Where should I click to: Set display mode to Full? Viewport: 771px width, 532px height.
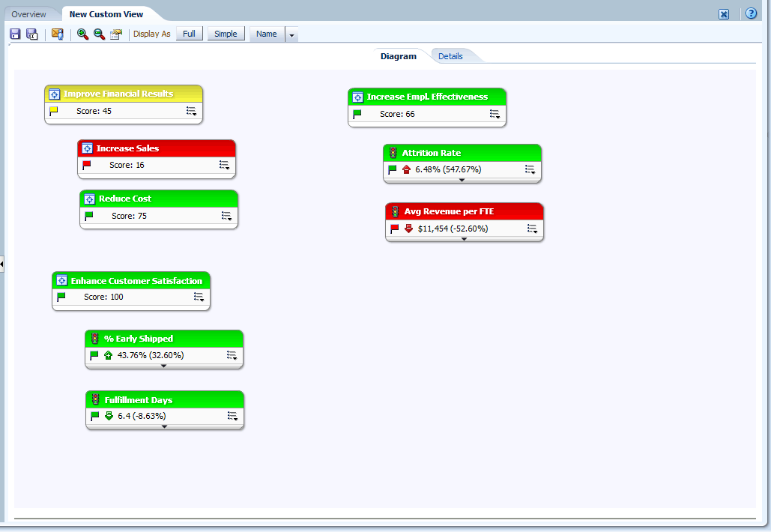pos(189,34)
